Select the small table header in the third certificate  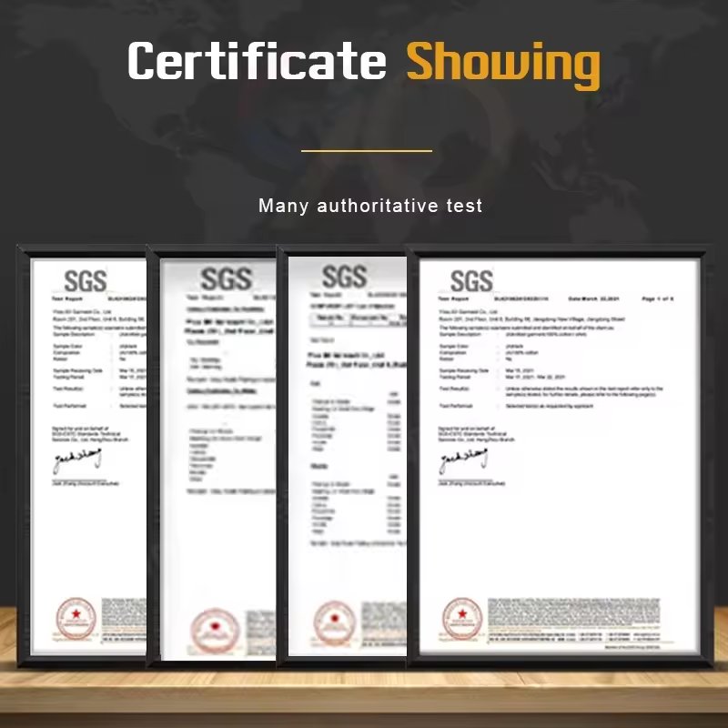(x=358, y=320)
